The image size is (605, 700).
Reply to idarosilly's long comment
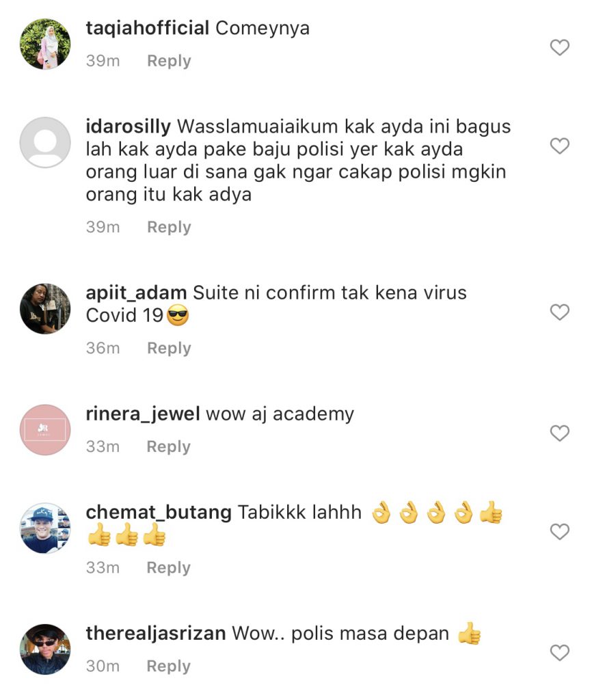[x=169, y=227]
